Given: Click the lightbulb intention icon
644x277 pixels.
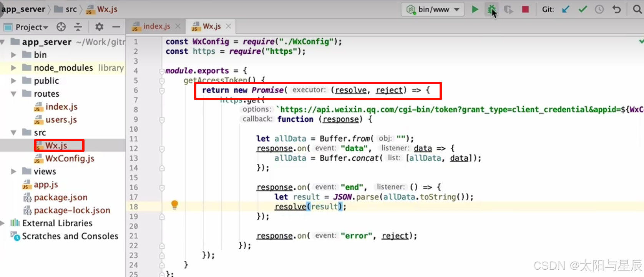Looking at the screenshot, I should coord(174,204).
